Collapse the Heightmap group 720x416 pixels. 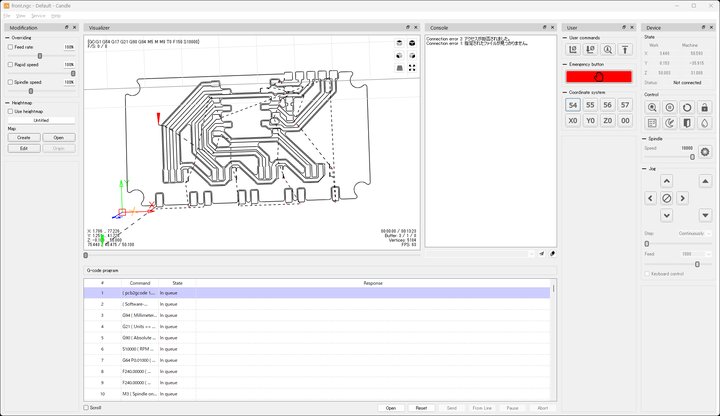click(x=7, y=103)
